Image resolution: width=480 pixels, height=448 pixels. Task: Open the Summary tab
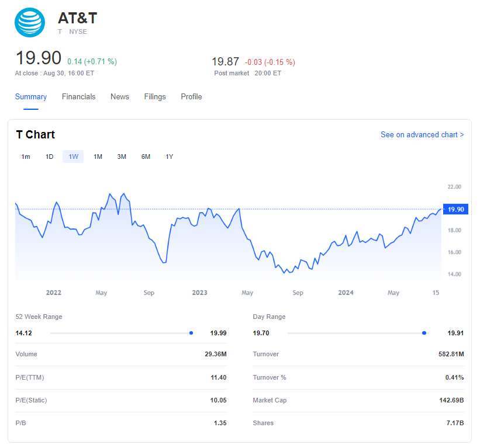pos(31,97)
